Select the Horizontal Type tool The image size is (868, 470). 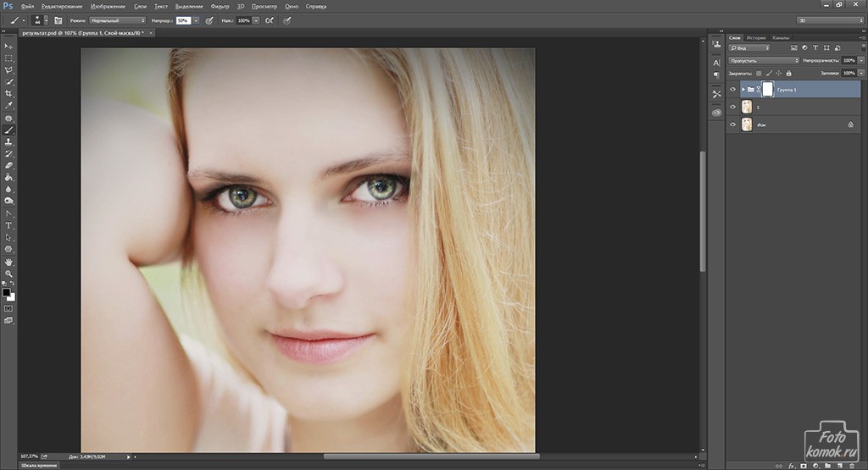pos(8,225)
